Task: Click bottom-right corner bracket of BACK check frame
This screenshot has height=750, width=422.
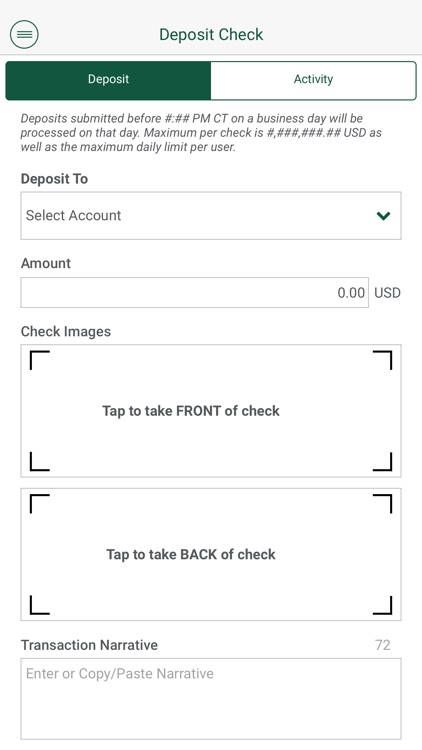Action: point(382,605)
